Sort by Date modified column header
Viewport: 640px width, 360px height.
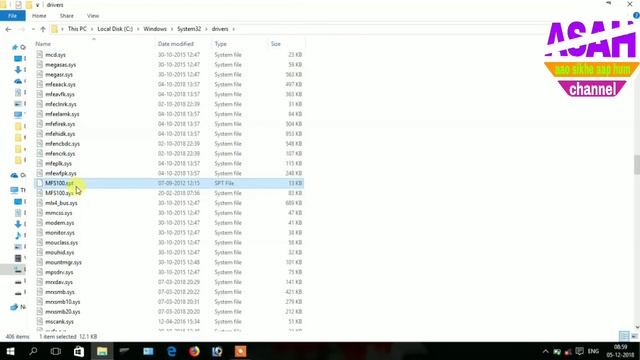pos(176,44)
